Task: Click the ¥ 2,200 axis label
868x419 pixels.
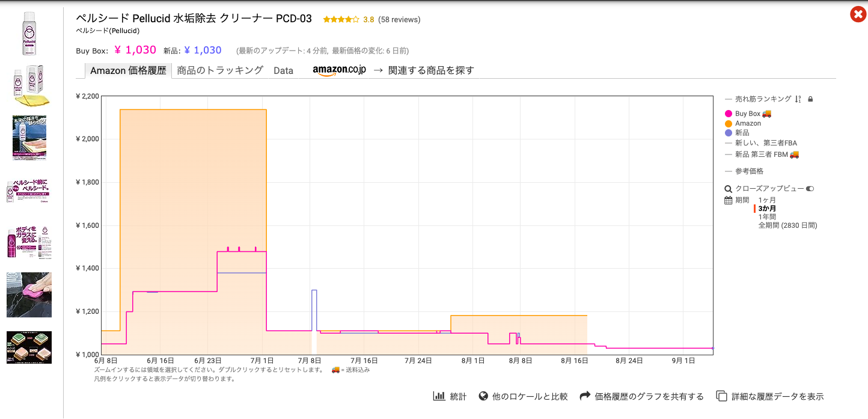Action: coord(87,96)
